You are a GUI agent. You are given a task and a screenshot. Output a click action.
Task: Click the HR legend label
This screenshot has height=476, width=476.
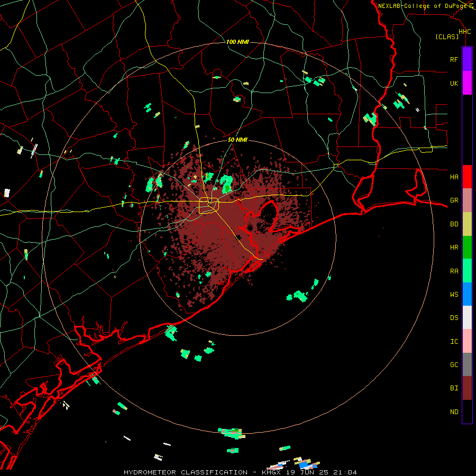click(454, 248)
